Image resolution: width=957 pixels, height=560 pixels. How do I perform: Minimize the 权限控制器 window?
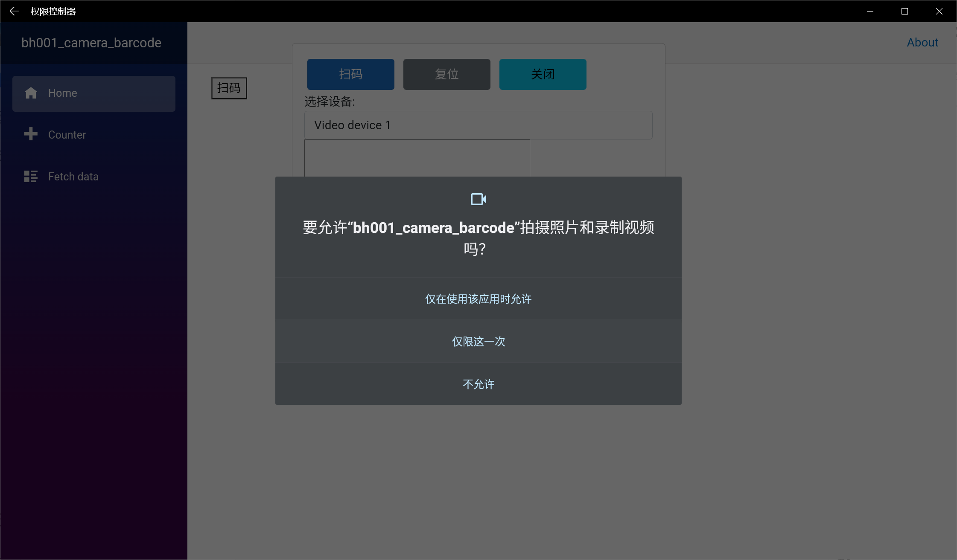tap(870, 12)
